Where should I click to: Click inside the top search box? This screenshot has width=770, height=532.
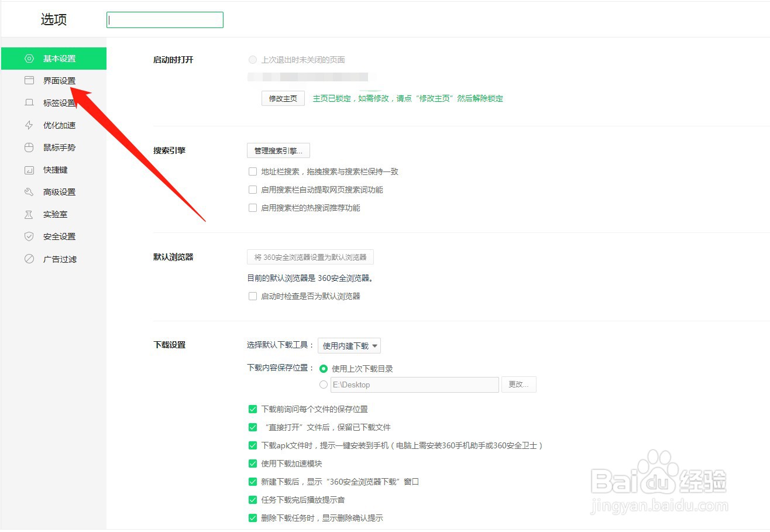164,19
